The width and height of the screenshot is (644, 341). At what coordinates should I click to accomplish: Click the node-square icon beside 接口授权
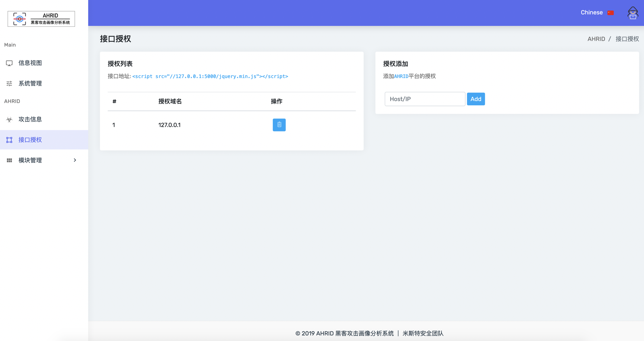pos(9,140)
